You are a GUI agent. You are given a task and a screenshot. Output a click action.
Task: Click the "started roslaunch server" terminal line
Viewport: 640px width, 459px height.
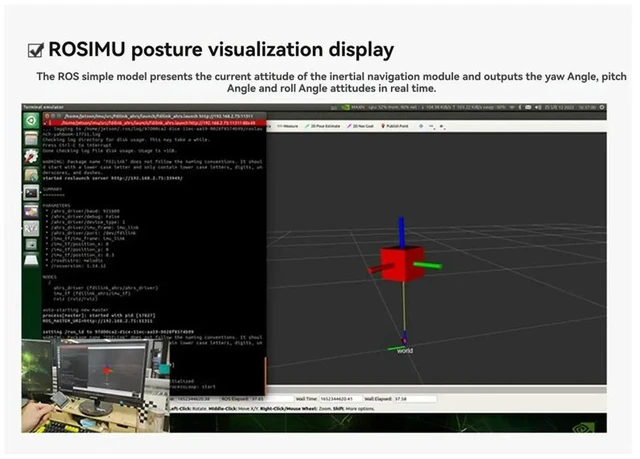tap(113, 178)
